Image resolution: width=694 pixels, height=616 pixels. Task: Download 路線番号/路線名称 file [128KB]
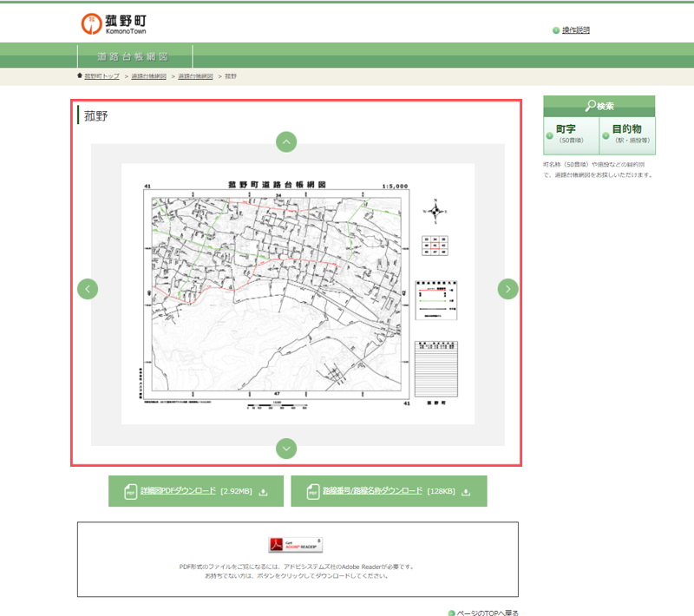389,491
